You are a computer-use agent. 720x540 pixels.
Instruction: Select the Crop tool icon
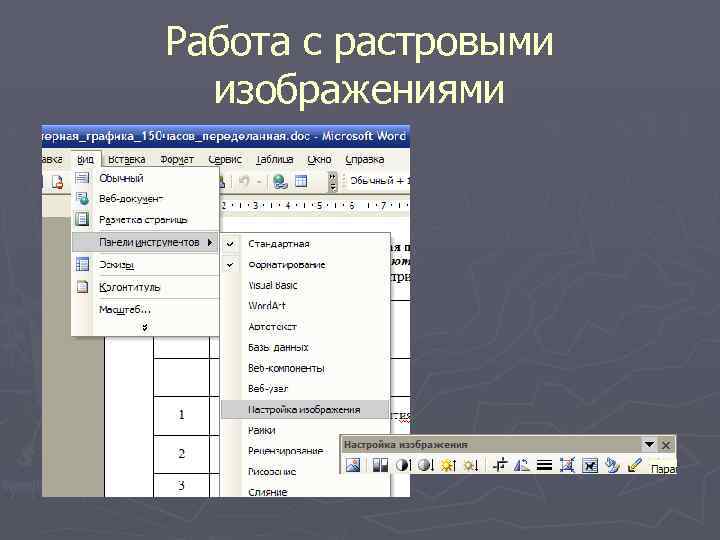tap(500, 465)
